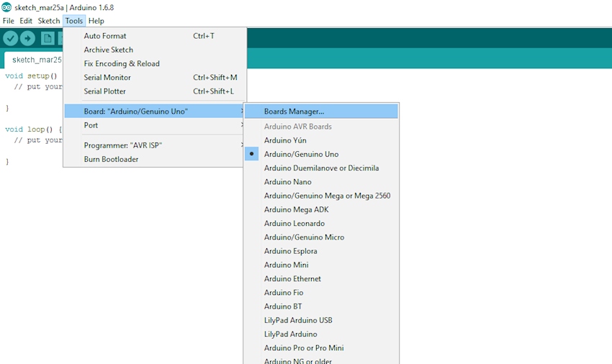This screenshot has height=364, width=612.
Task: Select the LilyPad Arduino board
Action: 321,335
